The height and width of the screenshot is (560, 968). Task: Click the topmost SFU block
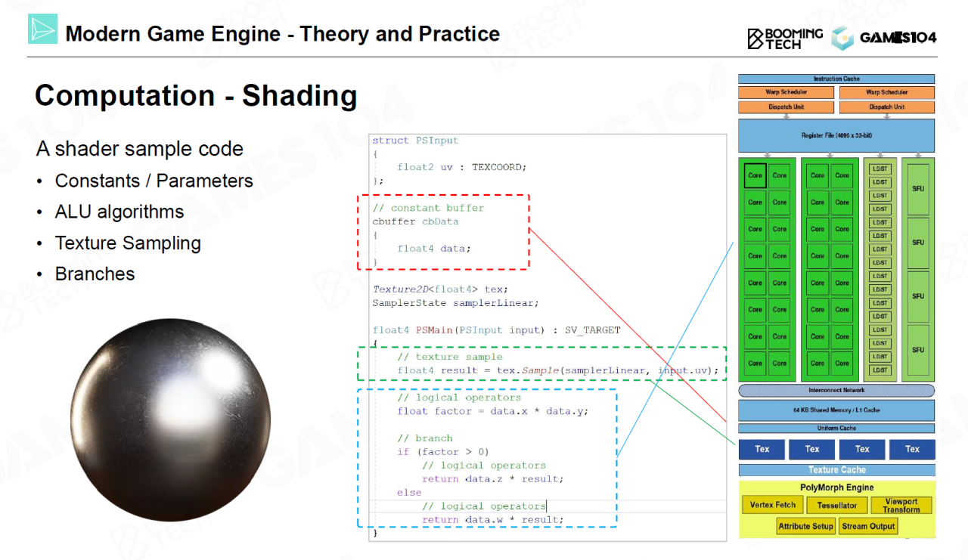coord(917,189)
